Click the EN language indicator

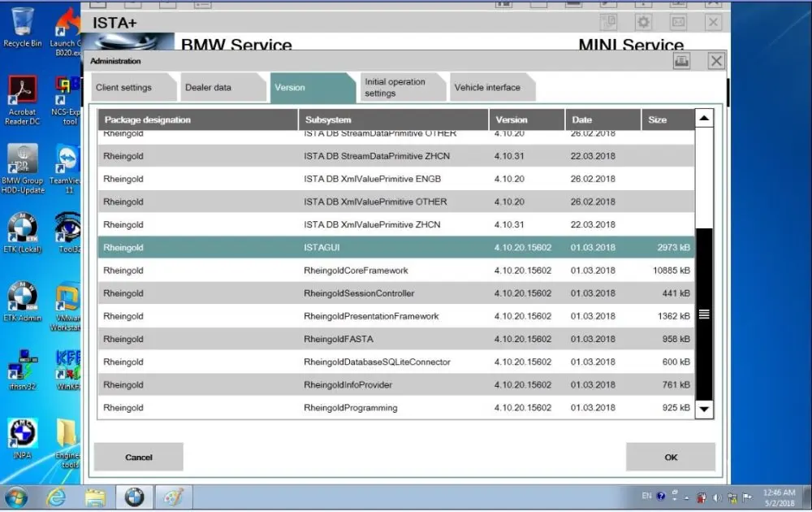[x=647, y=496]
